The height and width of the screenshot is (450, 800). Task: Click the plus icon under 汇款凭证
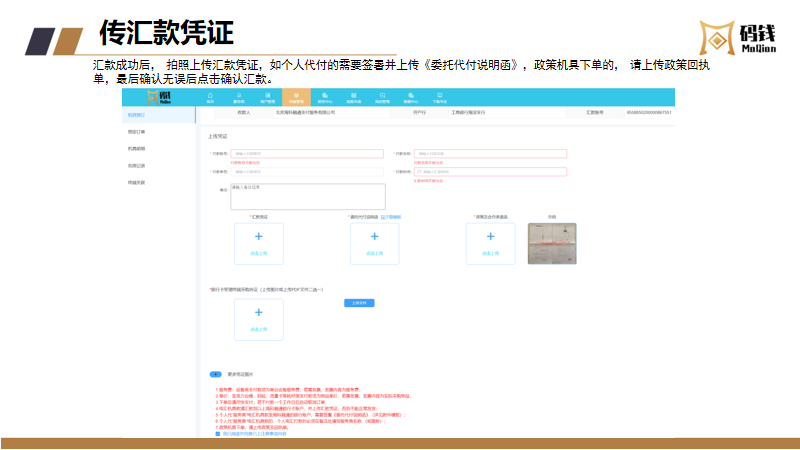(x=258, y=237)
